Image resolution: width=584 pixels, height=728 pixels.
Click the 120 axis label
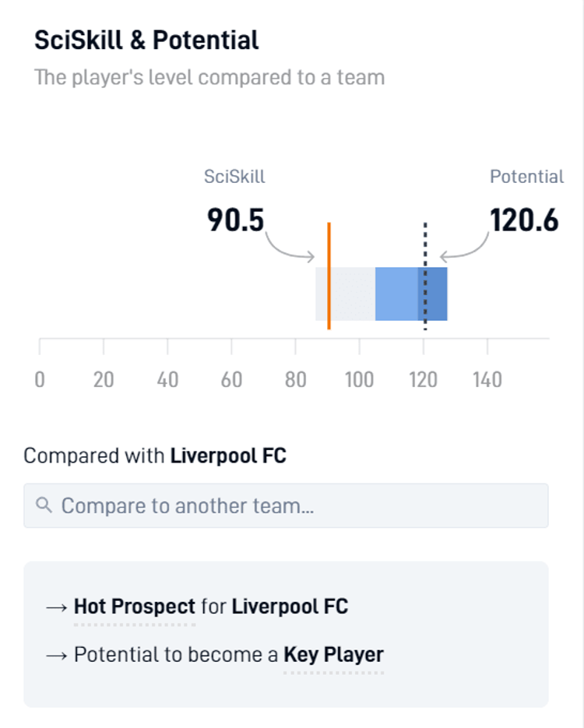[424, 379]
